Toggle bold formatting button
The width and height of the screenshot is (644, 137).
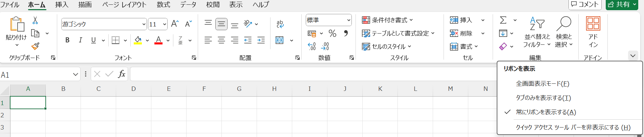(x=67, y=40)
